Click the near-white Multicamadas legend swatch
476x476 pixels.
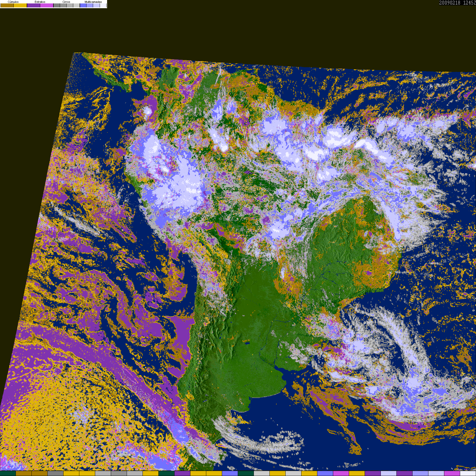(103, 5)
